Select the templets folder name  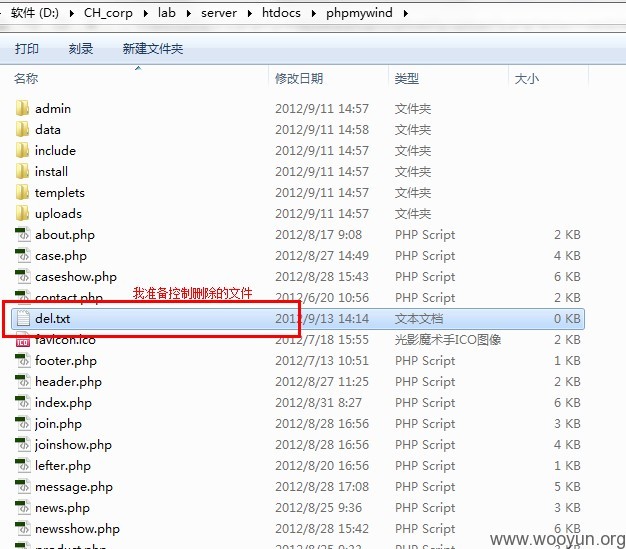tap(59, 193)
